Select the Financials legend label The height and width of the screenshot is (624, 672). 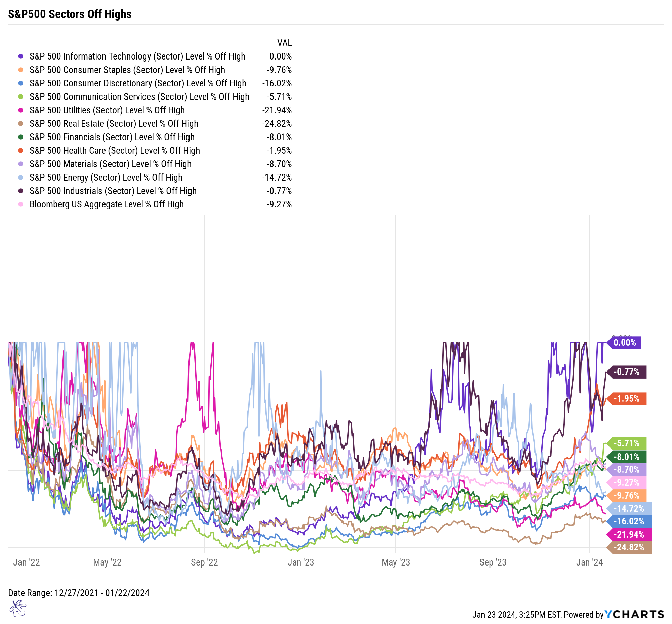(x=112, y=137)
